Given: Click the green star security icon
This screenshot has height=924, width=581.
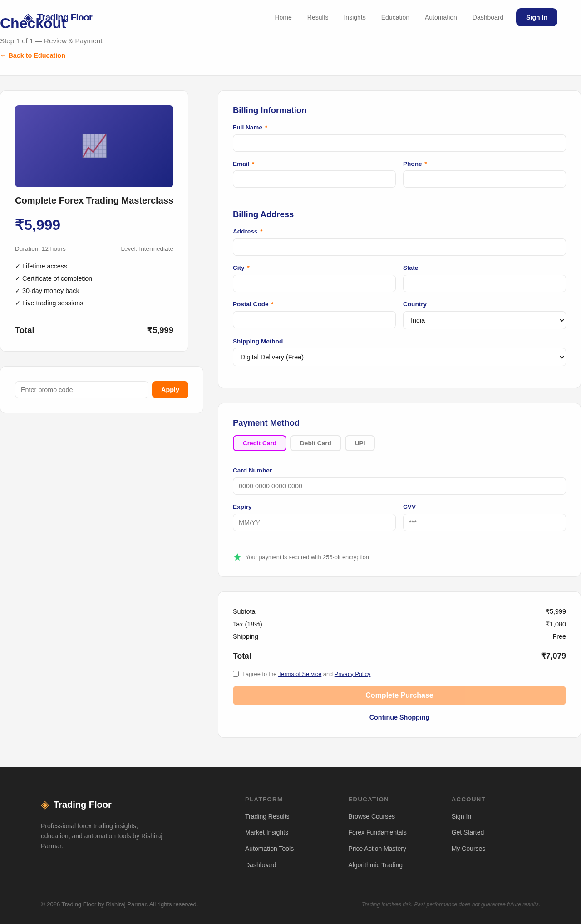Looking at the screenshot, I should (237, 557).
